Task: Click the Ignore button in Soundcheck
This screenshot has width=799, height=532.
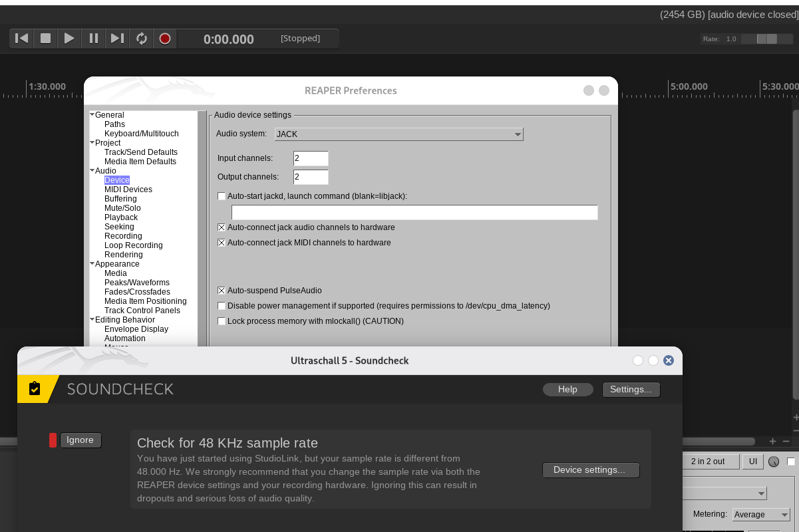Action: pos(80,440)
